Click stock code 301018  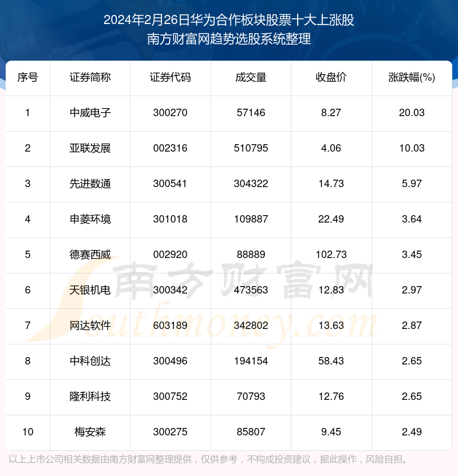(171, 219)
